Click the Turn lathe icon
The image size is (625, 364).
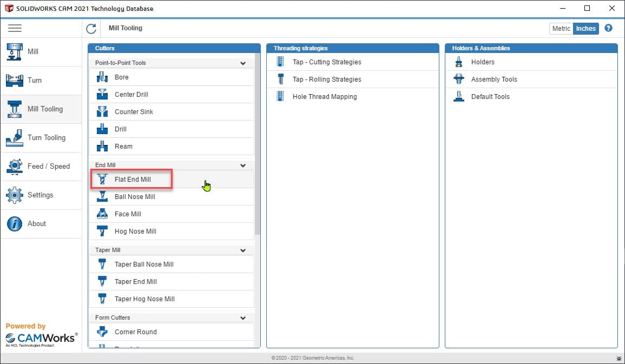point(15,81)
